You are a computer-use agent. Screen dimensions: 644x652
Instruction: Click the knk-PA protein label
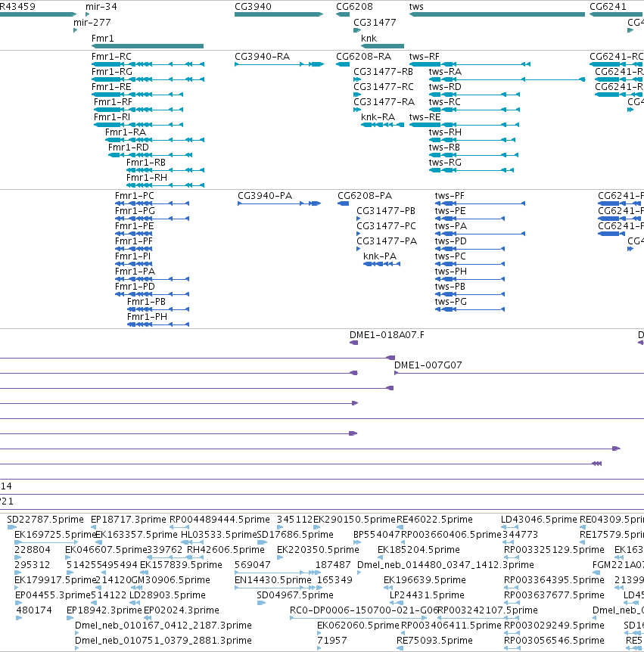pos(380,256)
